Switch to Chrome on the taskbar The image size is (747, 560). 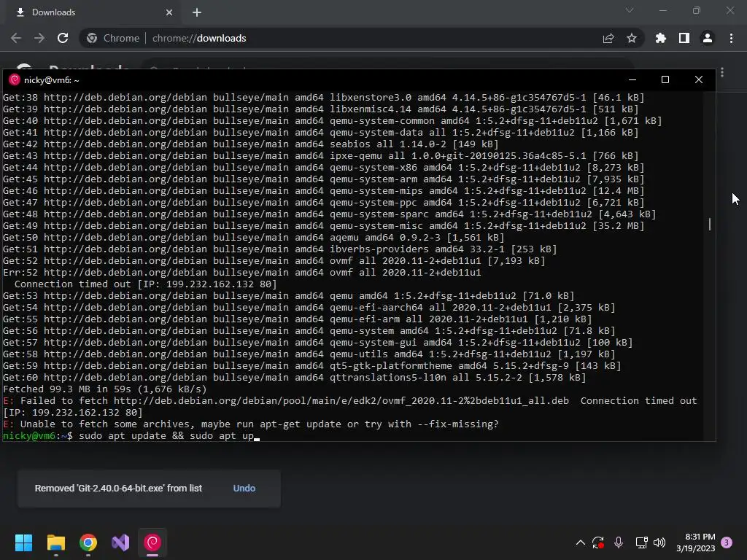(x=88, y=542)
